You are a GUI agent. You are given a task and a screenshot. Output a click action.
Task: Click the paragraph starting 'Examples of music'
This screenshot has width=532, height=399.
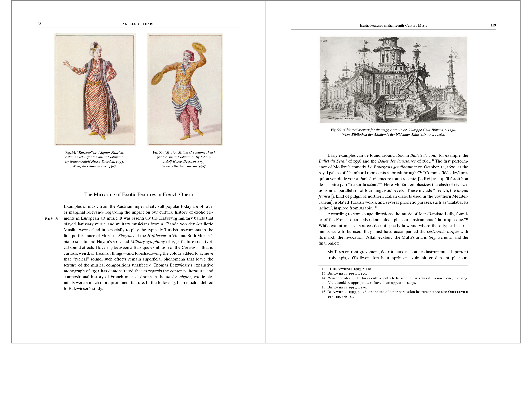(x=138, y=247)
